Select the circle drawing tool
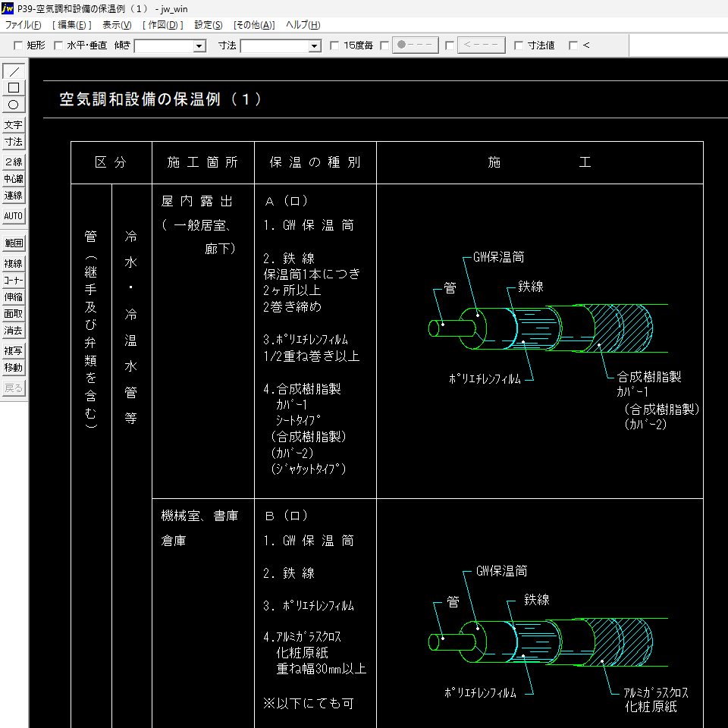 tap(14, 105)
